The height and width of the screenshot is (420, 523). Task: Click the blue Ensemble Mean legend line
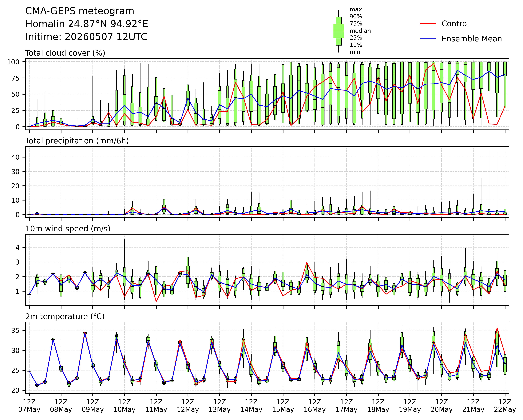pos(428,39)
